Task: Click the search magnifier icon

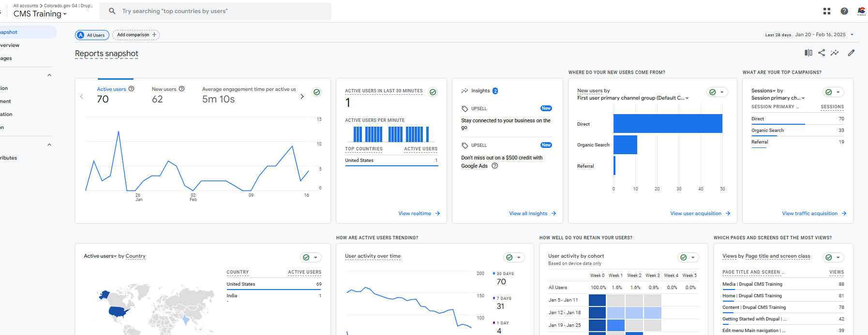Action: 112,11
